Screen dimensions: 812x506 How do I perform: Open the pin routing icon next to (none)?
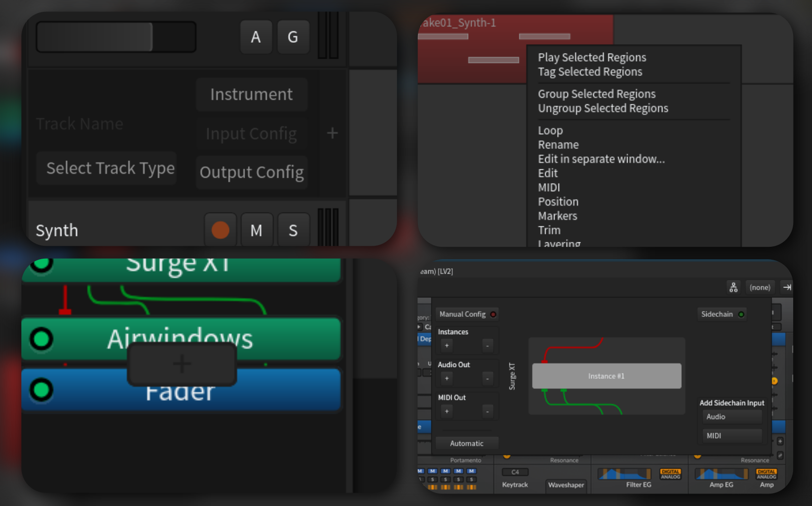733,287
